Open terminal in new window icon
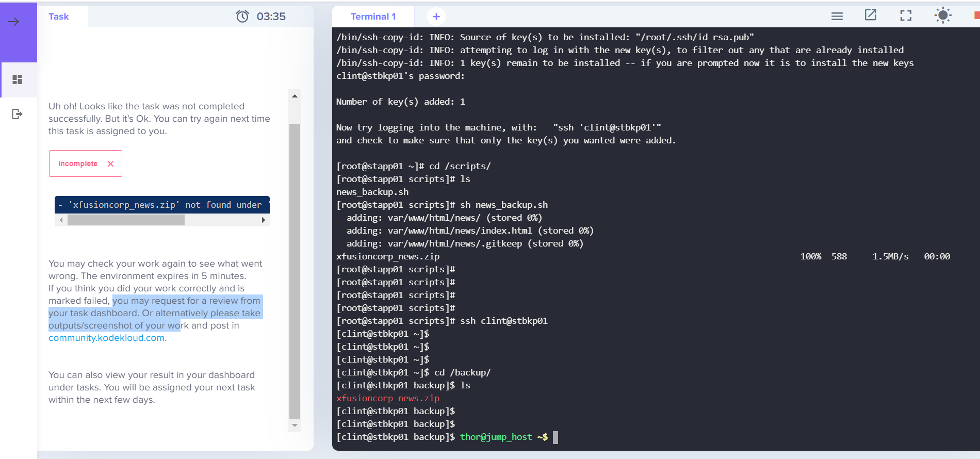This screenshot has width=980, height=459. pos(871,15)
